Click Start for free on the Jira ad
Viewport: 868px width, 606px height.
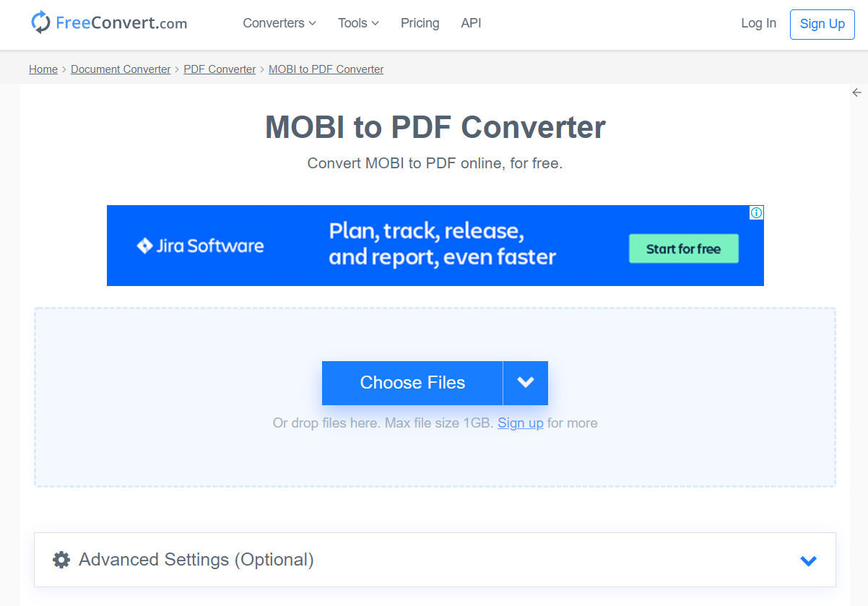click(x=683, y=248)
